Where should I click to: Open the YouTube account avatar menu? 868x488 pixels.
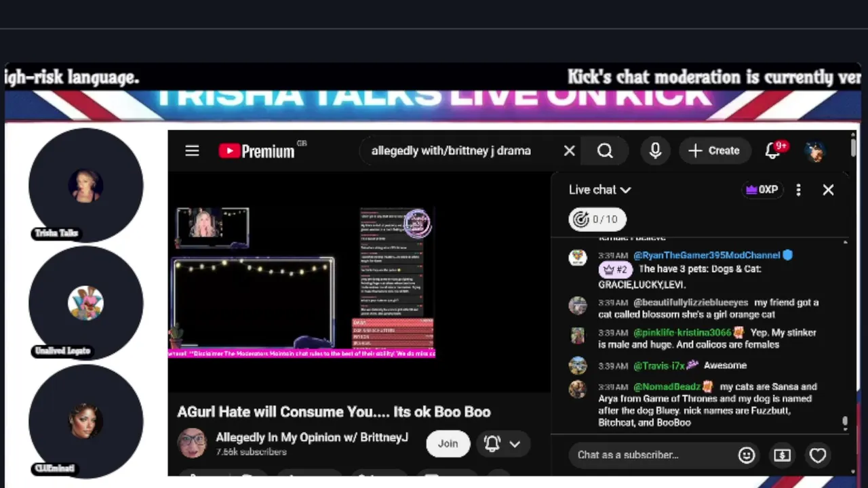[x=815, y=151]
